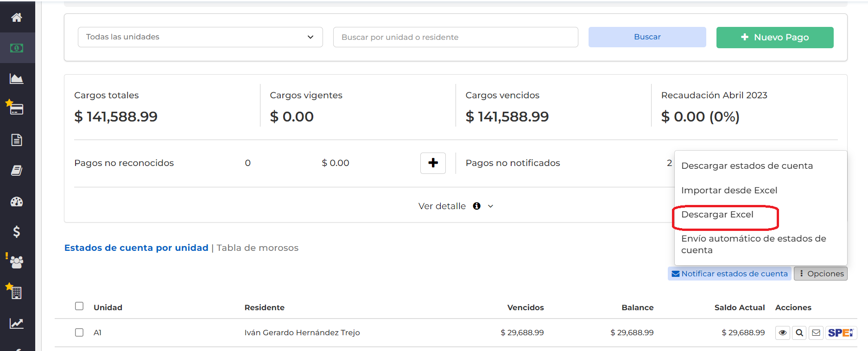This screenshot has height=351, width=868.
Task: Focus the Buscar por unidad o residente field
Action: (x=455, y=37)
